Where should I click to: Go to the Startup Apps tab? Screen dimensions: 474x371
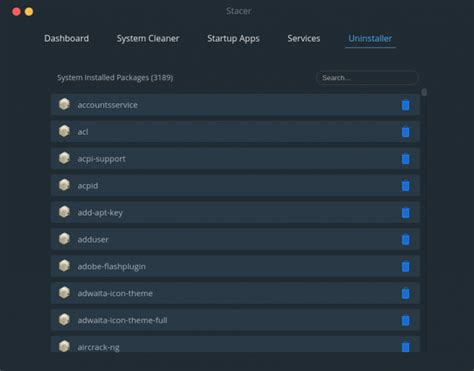(233, 39)
